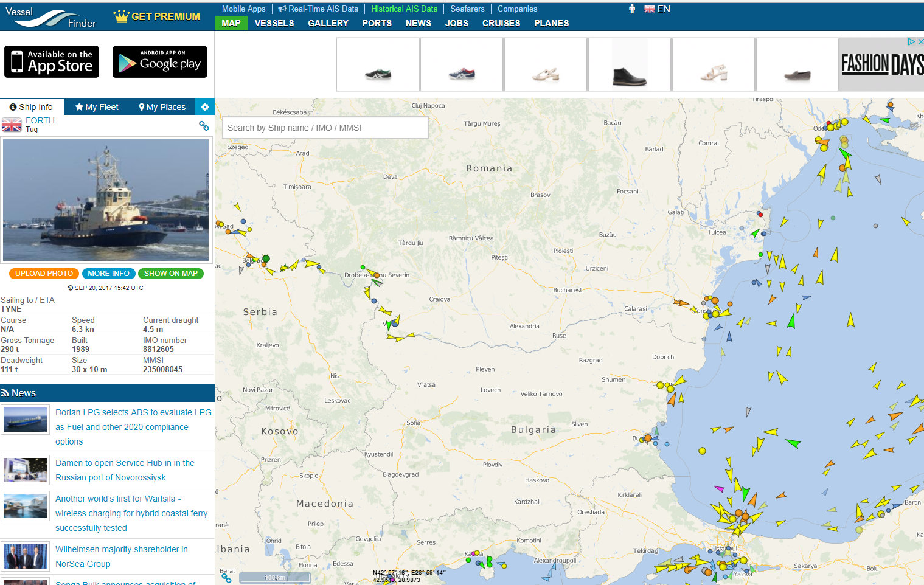Switch to the Ship Info tab
Screen dimensions: 924x585
[x=32, y=107]
